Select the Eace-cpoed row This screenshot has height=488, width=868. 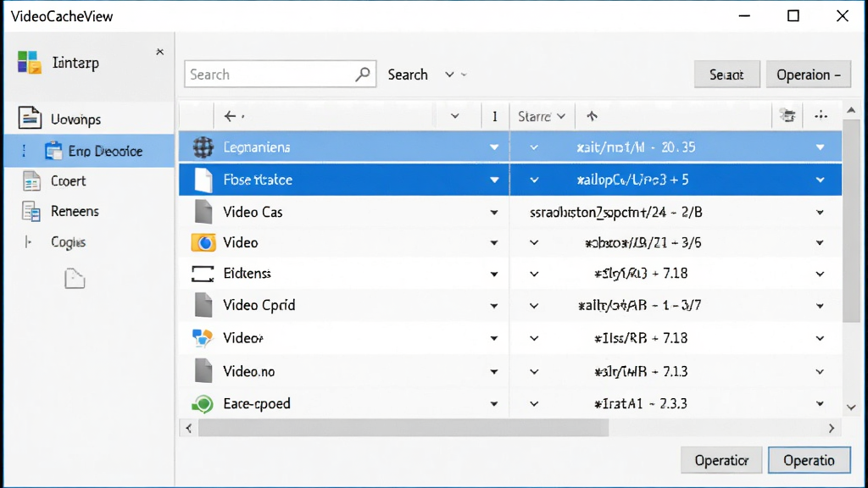click(509, 403)
